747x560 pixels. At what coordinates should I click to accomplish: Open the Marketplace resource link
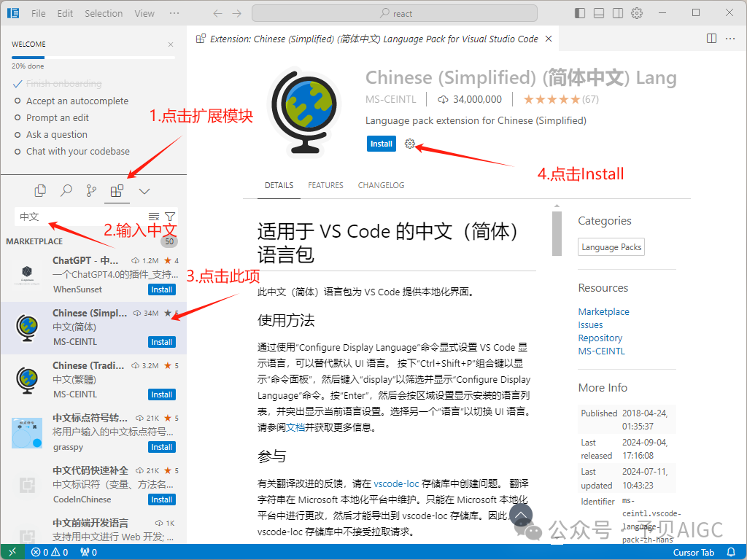(603, 312)
